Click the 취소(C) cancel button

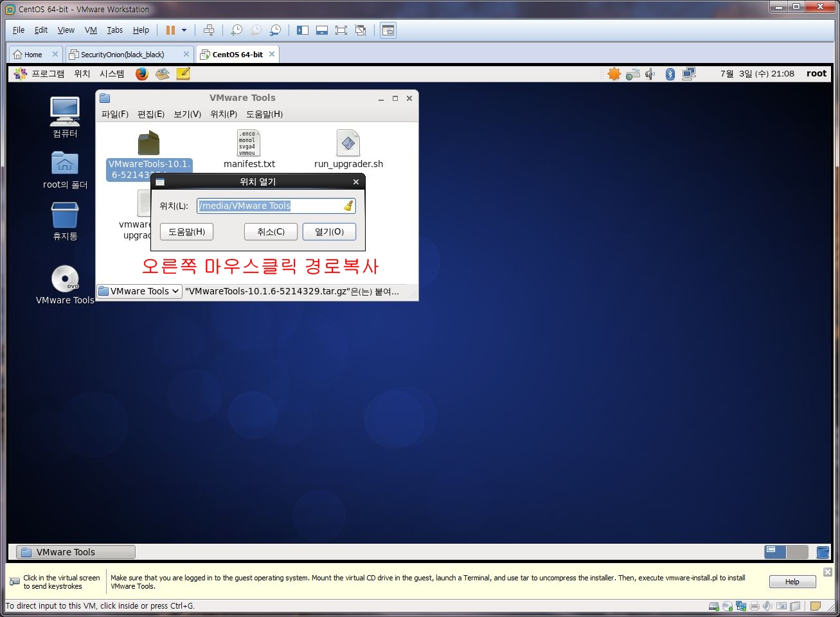271,232
